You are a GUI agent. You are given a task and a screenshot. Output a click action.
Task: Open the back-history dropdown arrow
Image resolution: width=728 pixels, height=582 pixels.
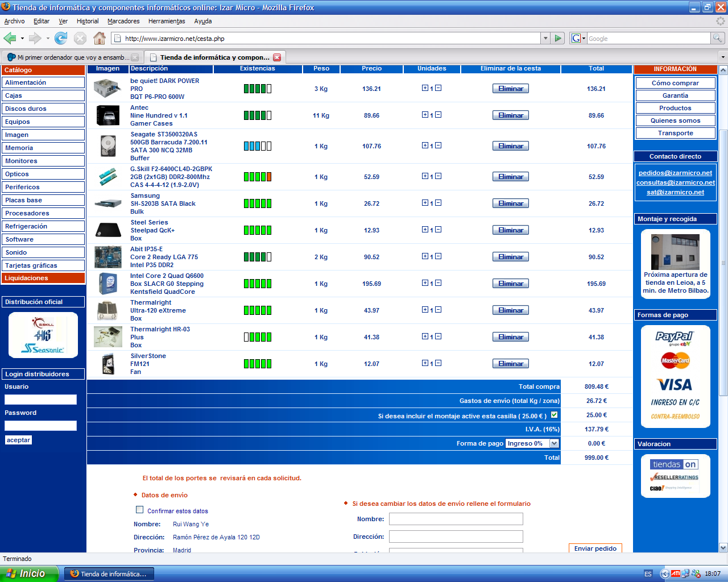pyautogui.click(x=22, y=38)
